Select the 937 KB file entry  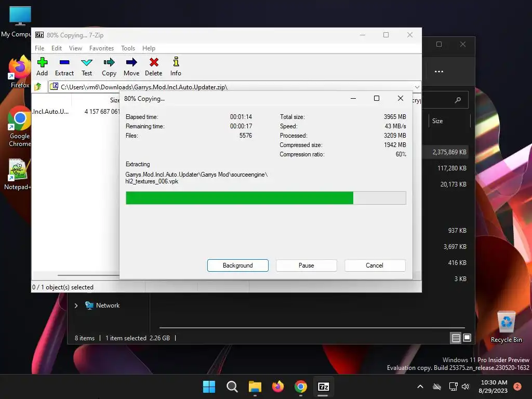pyautogui.click(x=457, y=230)
